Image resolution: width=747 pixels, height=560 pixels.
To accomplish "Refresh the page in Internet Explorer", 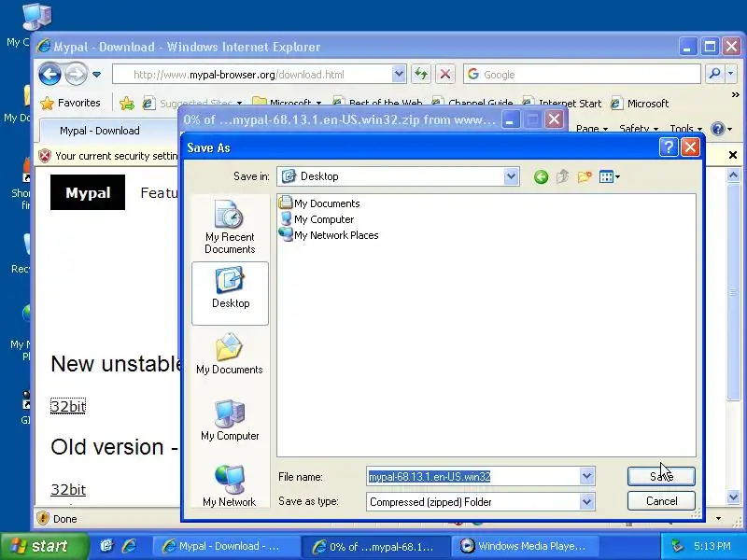I will pyautogui.click(x=421, y=74).
